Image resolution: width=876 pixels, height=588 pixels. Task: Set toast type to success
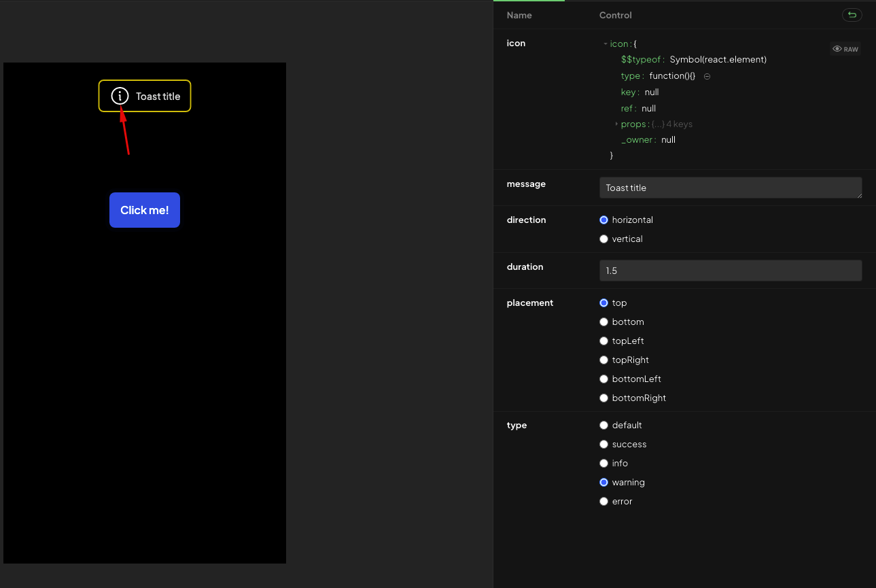point(603,444)
